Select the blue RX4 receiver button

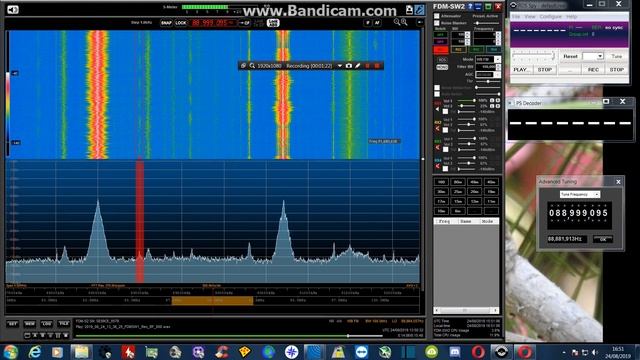point(493,50)
